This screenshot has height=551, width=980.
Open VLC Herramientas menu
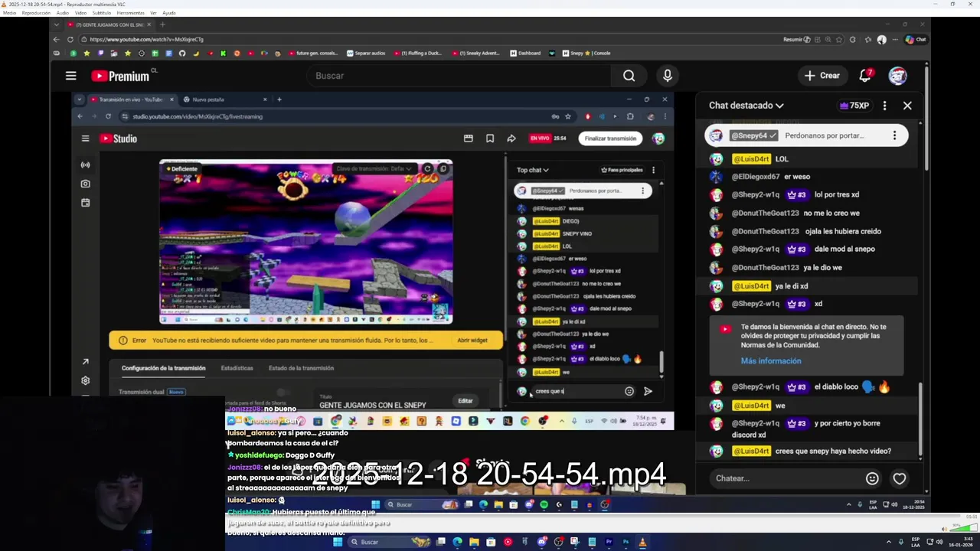click(x=130, y=13)
